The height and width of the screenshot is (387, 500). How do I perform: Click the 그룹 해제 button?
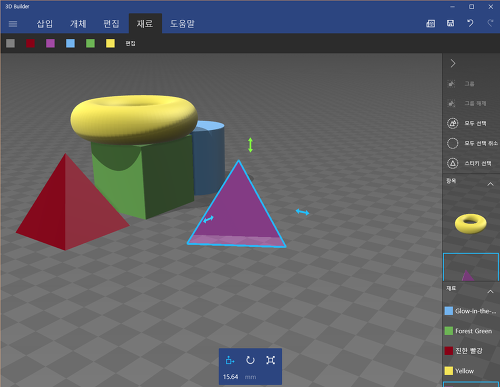tap(471, 104)
